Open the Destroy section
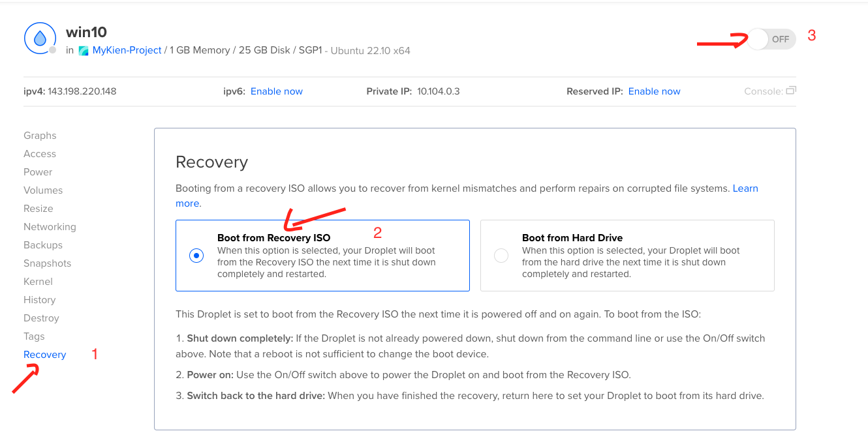This screenshot has height=444, width=868. pyautogui.click(x=41, y=318)
